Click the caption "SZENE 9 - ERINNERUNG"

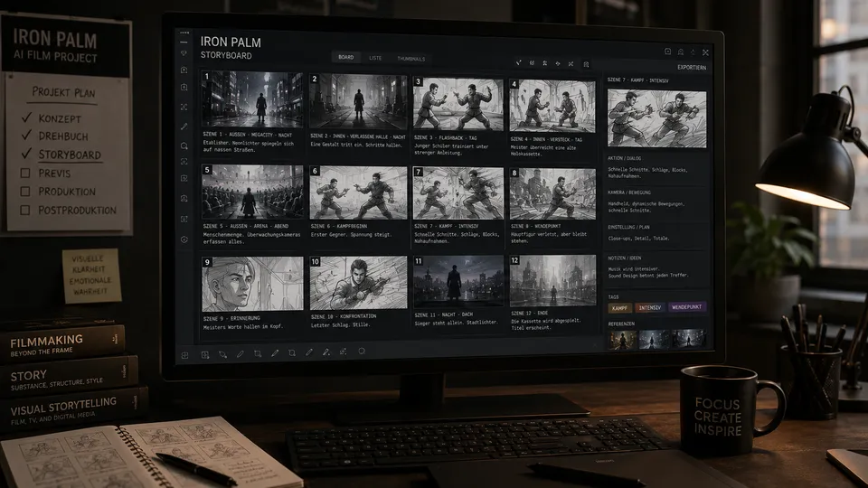[231, 319]
